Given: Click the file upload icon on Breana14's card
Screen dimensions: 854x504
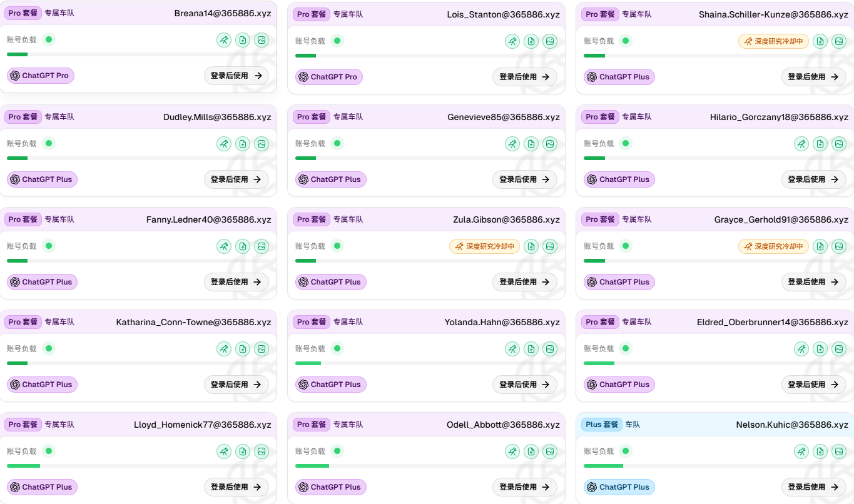Looking at the screenshot, I should pyautogui.click(x=243, y=40).
